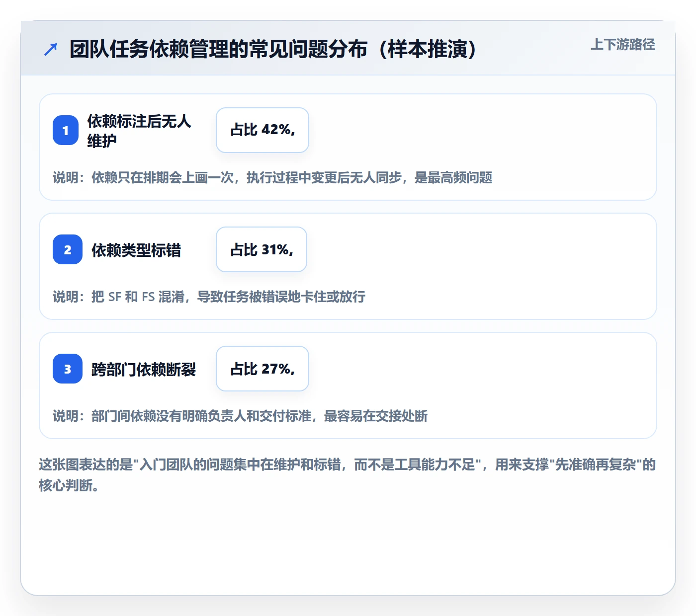Select the 占比 27% pill
The height and width of the screenshot is (616, 696).
262,369
